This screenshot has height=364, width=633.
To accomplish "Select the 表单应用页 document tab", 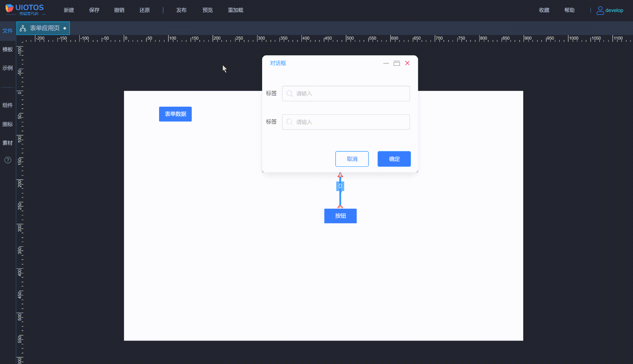I will [43, 28].
